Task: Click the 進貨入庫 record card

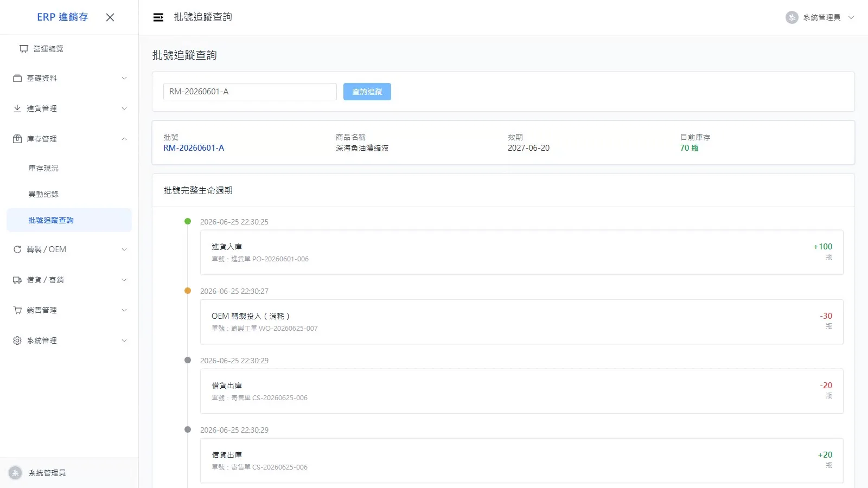Action: pos(522,252)
